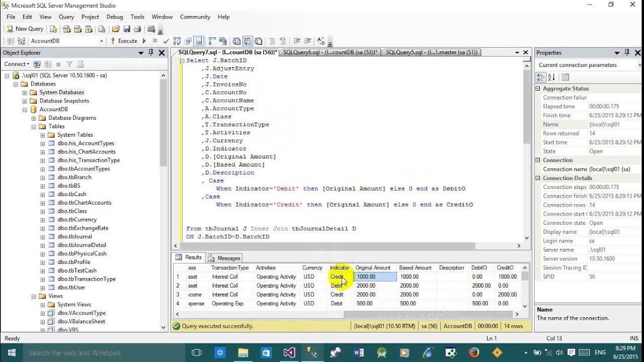The image size is (644, 362).
Task: Select dbo.VBalanceSheet view
Action: pos(81,321)
